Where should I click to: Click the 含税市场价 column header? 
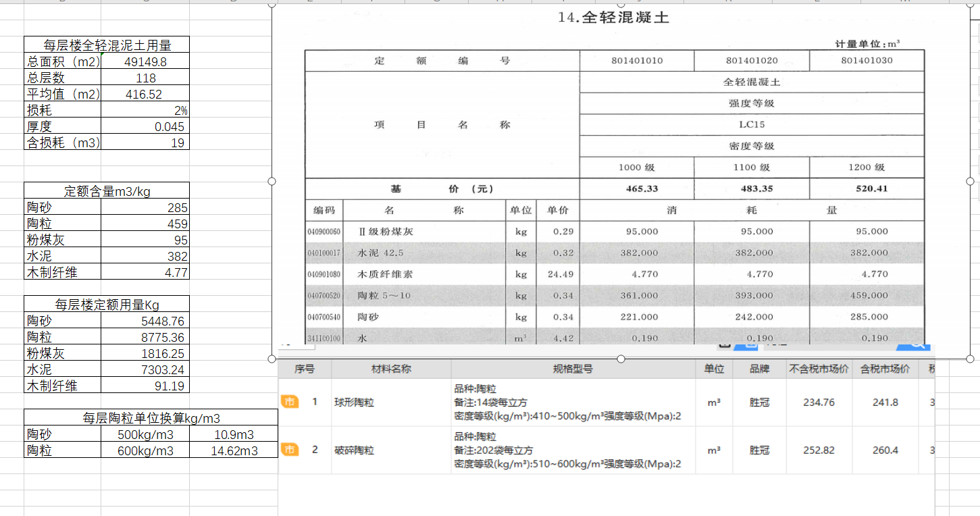(x=885, y=369)
